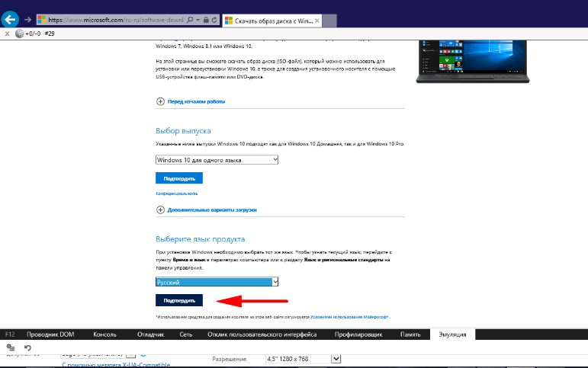Screen dimensions: 588x368
Task: Click the browser back arrow button
Action: 10,20
